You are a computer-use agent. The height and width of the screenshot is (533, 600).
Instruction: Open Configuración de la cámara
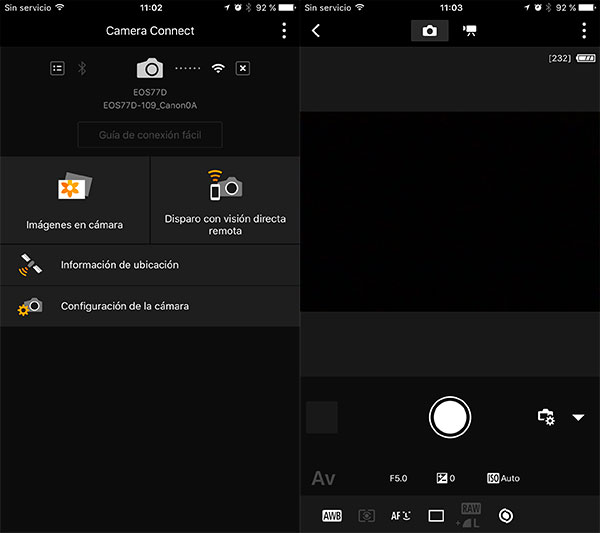pyautogui.click(x=150, y=306)
